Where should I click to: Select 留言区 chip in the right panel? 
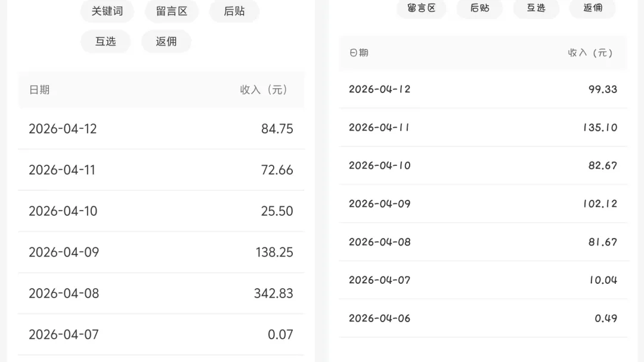[x=422, y=8]
